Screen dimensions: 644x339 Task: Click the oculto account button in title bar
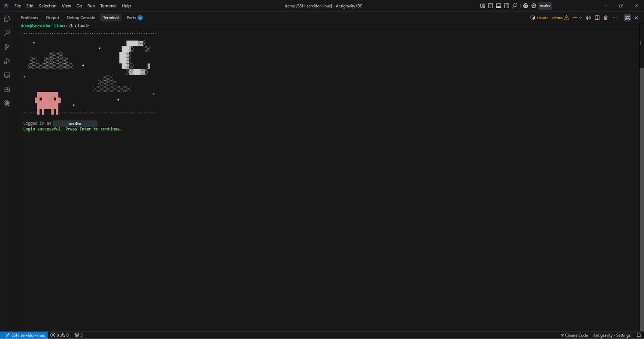pyautogui.click(x=545, y=6)
